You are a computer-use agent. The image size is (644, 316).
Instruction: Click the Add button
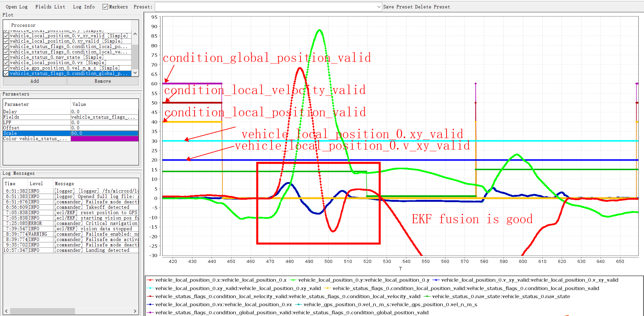point(34,81)
